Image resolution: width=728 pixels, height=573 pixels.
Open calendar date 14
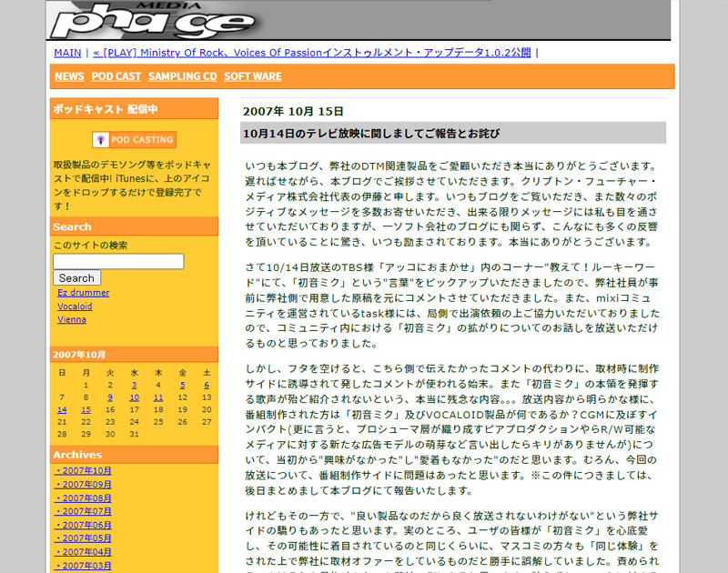click(62, 409)
